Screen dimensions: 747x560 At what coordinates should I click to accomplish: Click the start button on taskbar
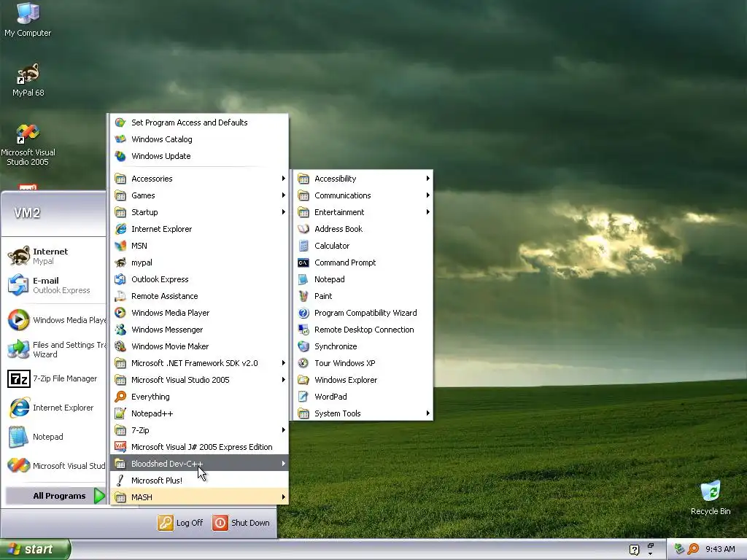(35, 549)
